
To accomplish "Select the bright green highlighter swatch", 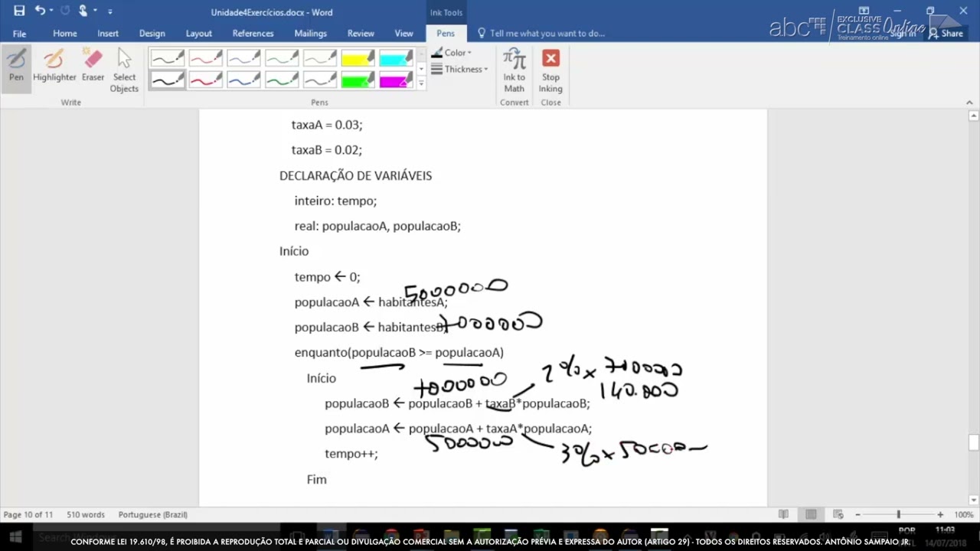I will pos(358,80).
